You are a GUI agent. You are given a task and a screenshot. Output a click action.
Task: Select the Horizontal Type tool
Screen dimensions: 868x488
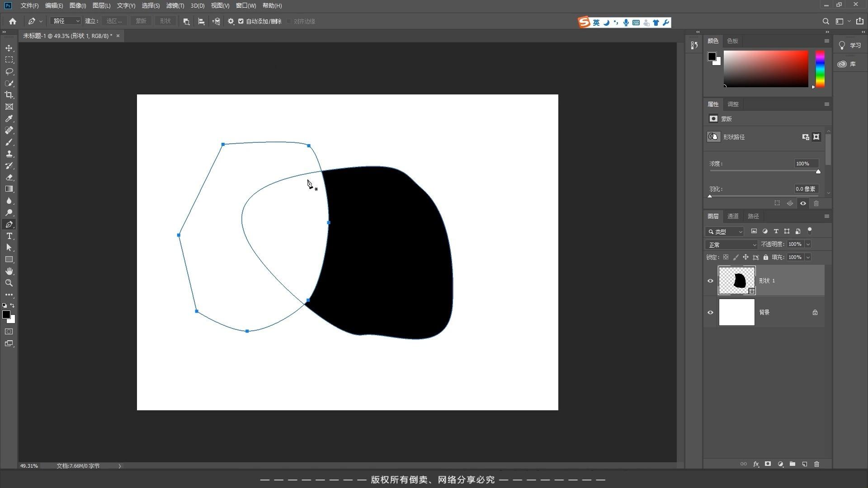[9, 236]
